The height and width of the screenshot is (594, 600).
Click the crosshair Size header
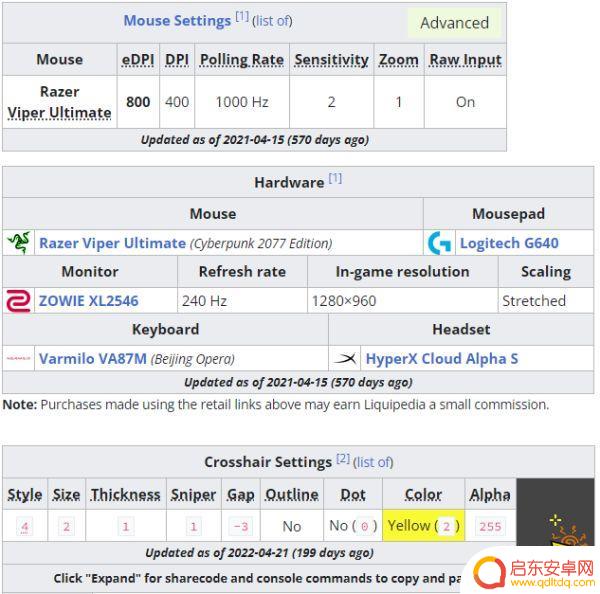[x=67, y=495]
